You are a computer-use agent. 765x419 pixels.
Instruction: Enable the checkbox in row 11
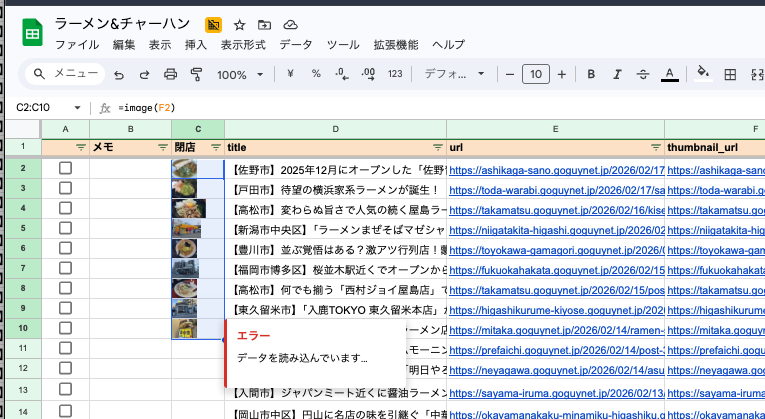(x=66, y=346)
